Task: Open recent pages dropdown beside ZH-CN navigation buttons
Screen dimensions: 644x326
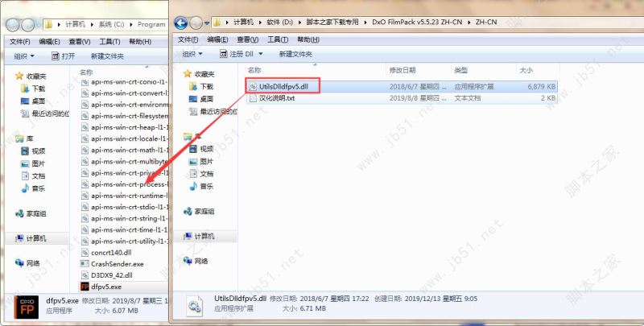Action: click(207, 23)
